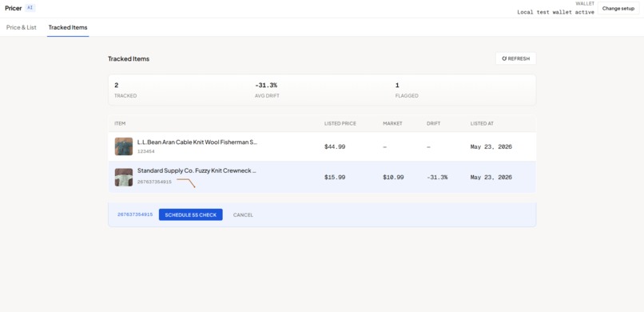Click the $10.99 market price
This screenshot has height=312, width=644.
[x=393, y=177]
